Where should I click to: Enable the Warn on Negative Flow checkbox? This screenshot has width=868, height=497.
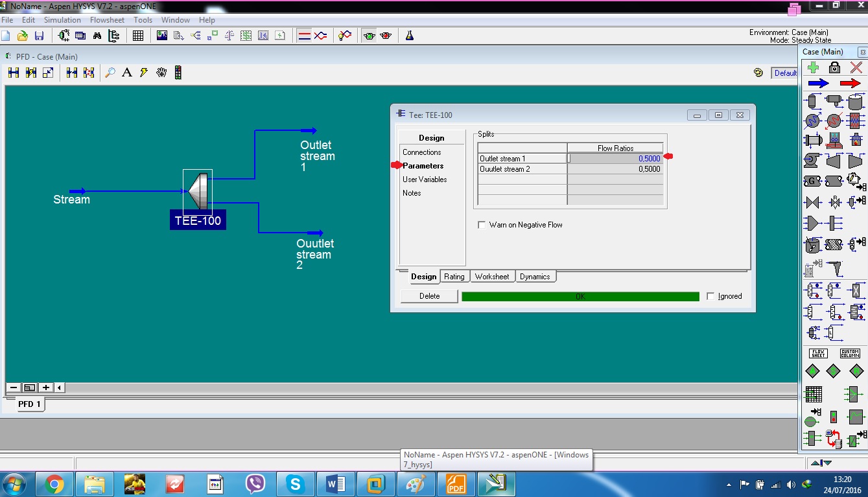(482, 225)
